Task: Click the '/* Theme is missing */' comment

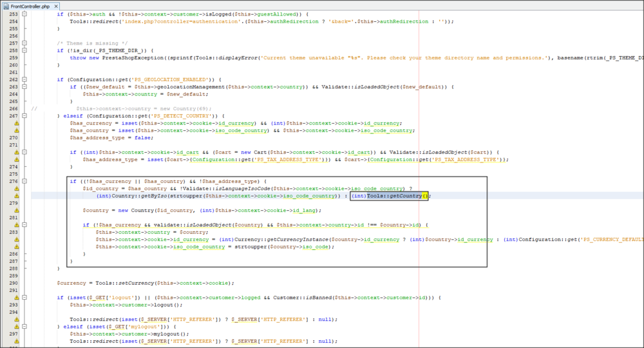Action: (92, 43)
